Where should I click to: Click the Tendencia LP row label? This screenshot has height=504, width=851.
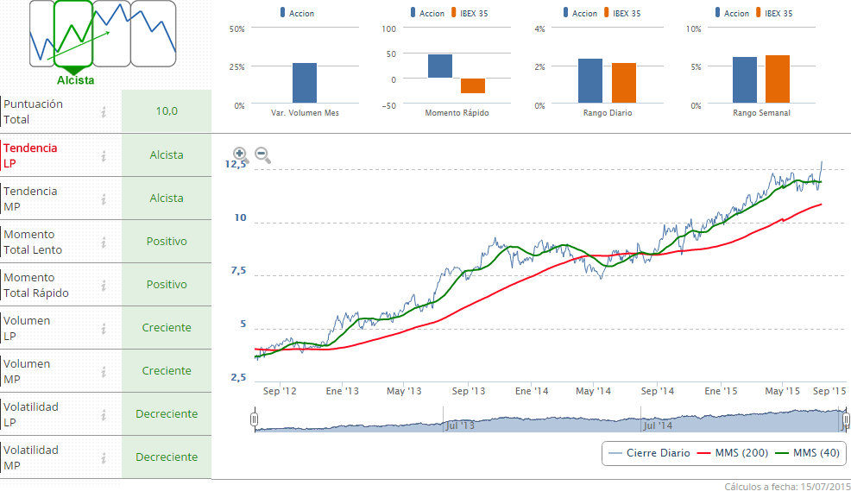tap(31, 155)
